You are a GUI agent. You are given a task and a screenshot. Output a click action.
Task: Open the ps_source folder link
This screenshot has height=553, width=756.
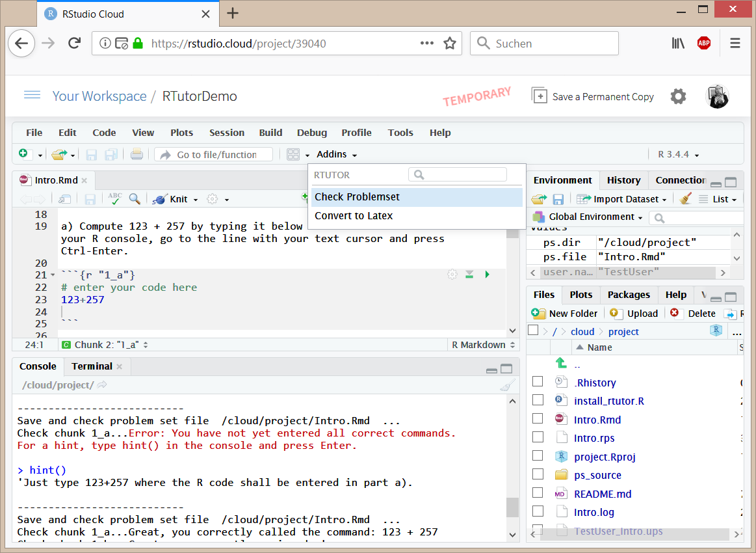[x=597, y=475]
